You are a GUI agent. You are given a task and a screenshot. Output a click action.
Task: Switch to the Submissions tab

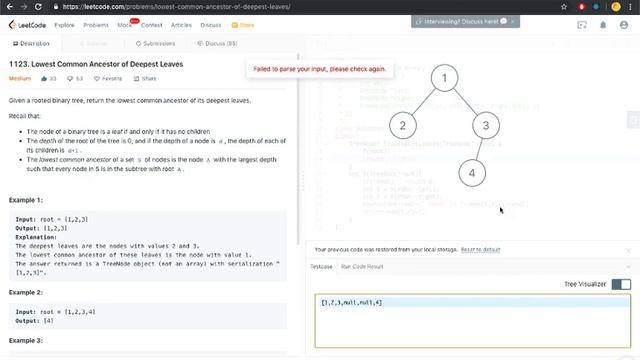[x=156, y=43]
